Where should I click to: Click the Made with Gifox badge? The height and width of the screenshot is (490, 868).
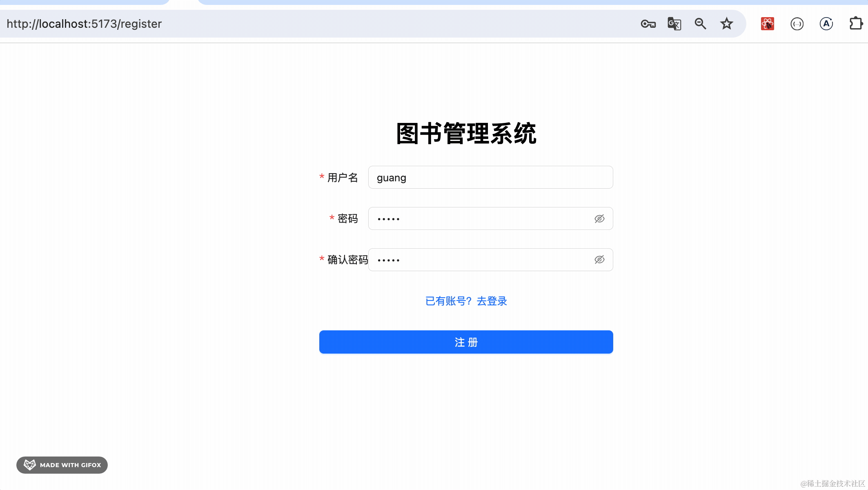click(x=62, y=465)
